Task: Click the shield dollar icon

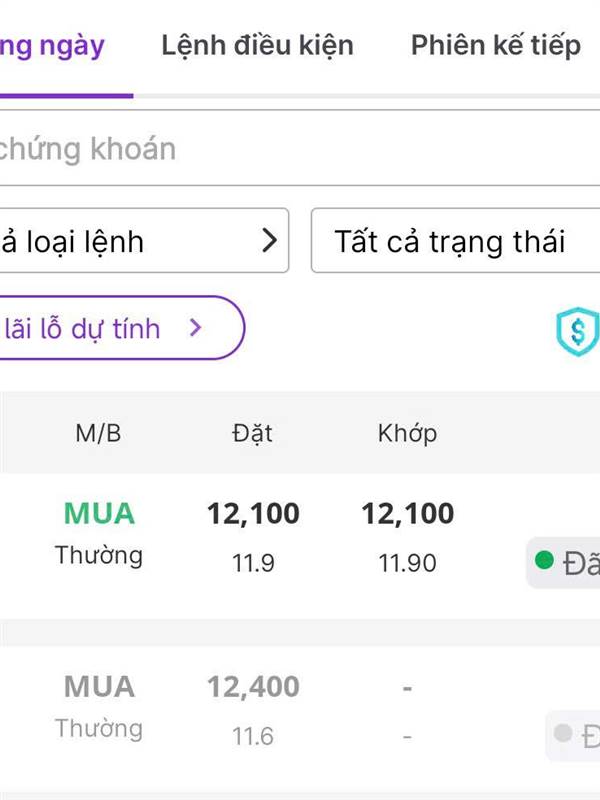Action: (x=578, y=331)
